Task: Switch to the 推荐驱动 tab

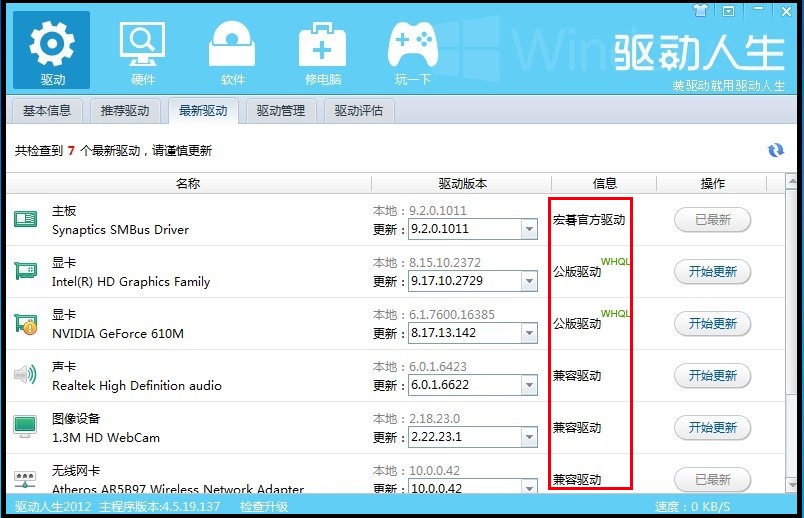Action: [x=125, y=110]
